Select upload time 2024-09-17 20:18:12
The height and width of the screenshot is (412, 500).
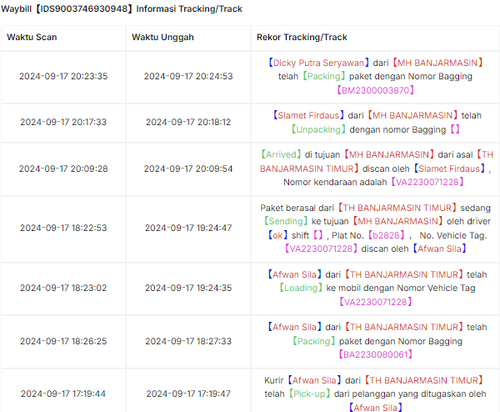188,122
